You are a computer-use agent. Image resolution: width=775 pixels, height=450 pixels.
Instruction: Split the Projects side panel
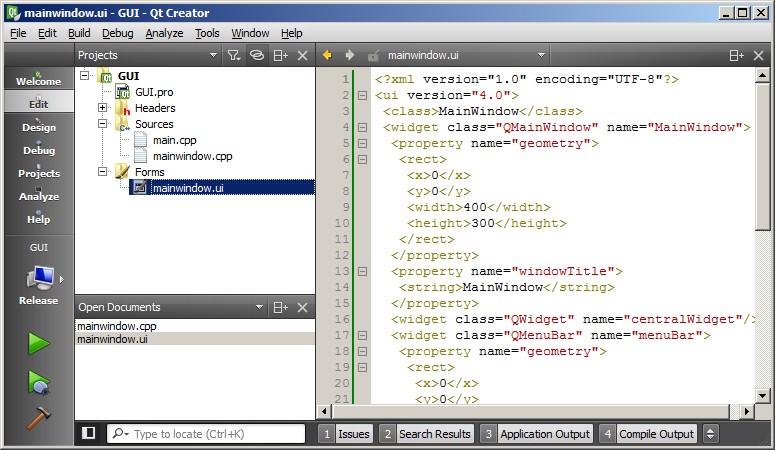click(x=280, y=55)
